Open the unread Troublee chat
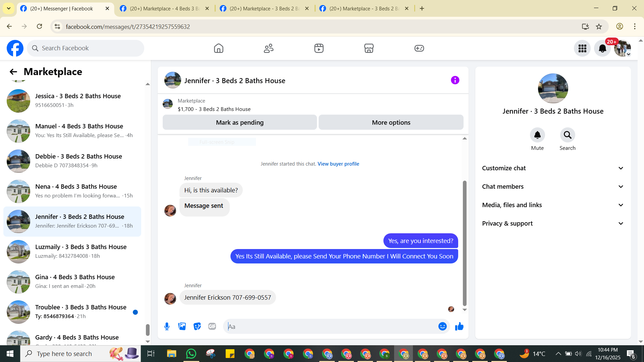The width and height of the screenshot is (644, 362). (x=72, y=312)
